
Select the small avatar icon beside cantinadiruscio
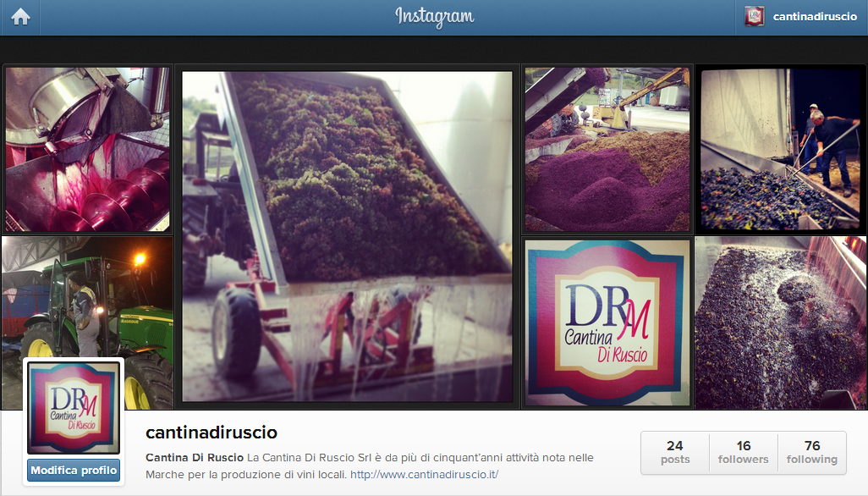754,17
